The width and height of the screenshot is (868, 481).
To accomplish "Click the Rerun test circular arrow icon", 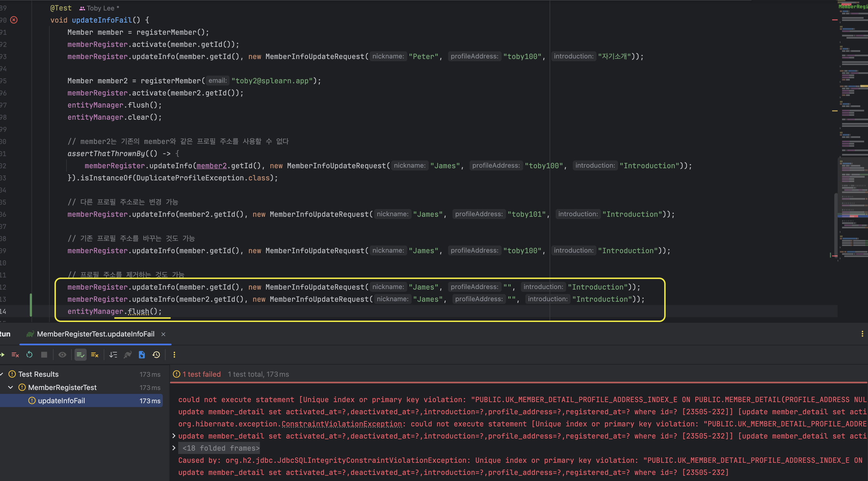I will click(29, 355).
